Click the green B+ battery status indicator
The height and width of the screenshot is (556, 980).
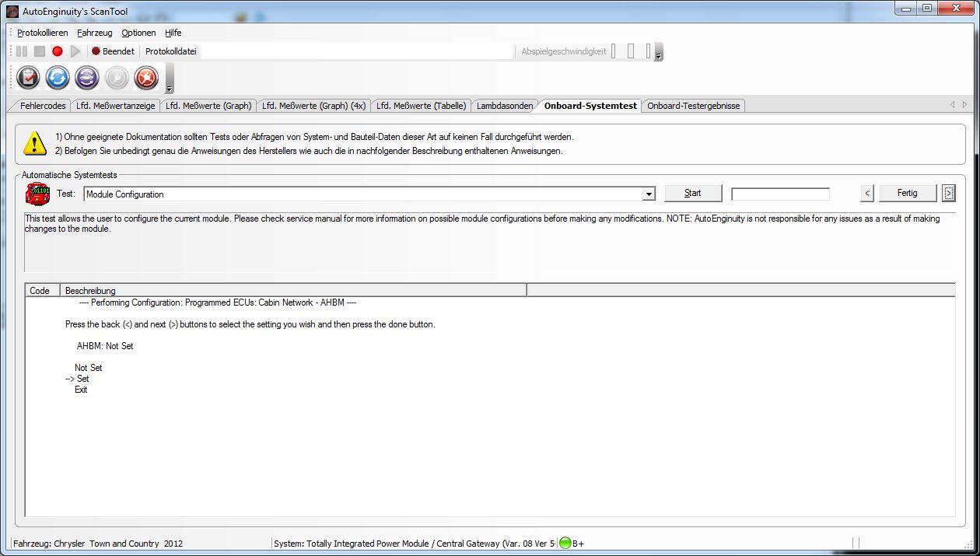(x=565, y=544)
